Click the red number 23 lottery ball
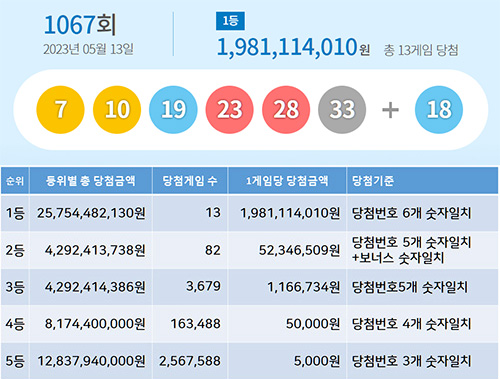The height and width of the screenshot is (379, 500). click(x=229, y=110)
